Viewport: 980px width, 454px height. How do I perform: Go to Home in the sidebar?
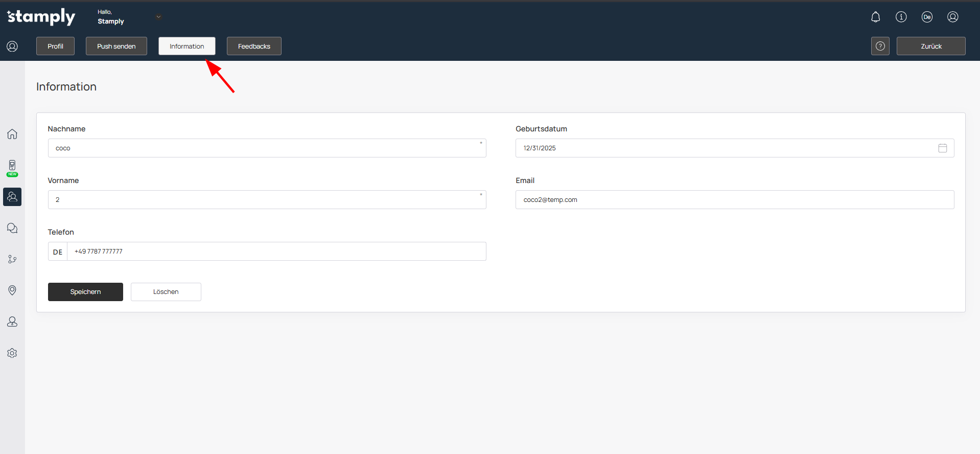(x=12, y=134)
